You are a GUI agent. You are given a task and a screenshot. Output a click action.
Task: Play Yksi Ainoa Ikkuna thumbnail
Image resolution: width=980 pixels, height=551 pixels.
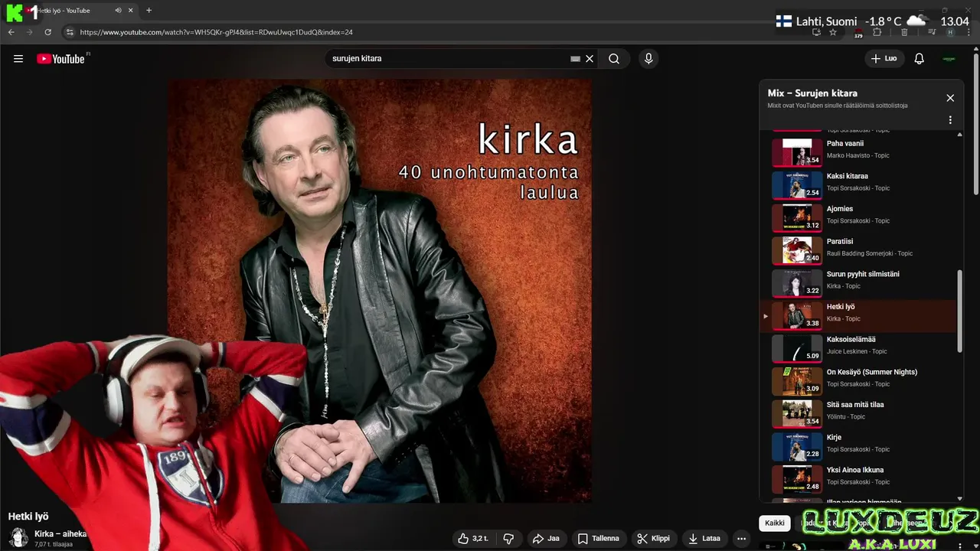(797, 479)
